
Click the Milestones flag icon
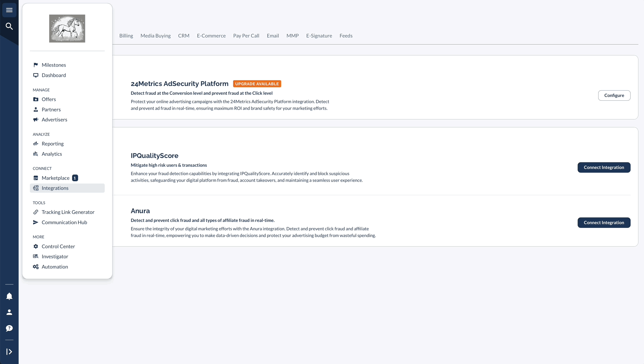click(36, 65)
